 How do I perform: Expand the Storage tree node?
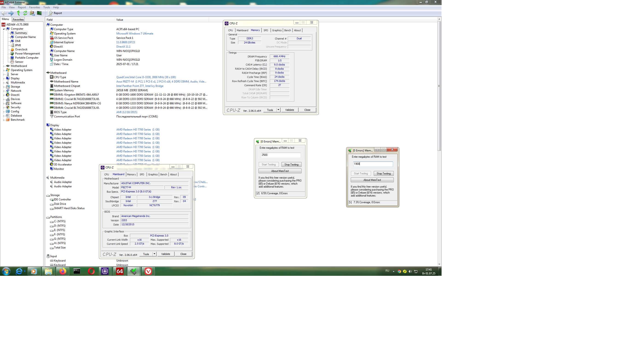point(4,87)
